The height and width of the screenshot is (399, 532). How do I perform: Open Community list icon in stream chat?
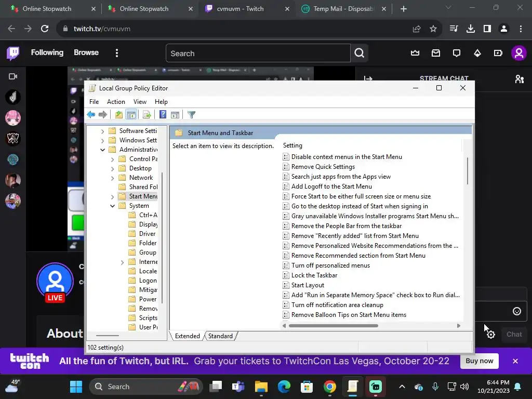[x=519, y=79]
